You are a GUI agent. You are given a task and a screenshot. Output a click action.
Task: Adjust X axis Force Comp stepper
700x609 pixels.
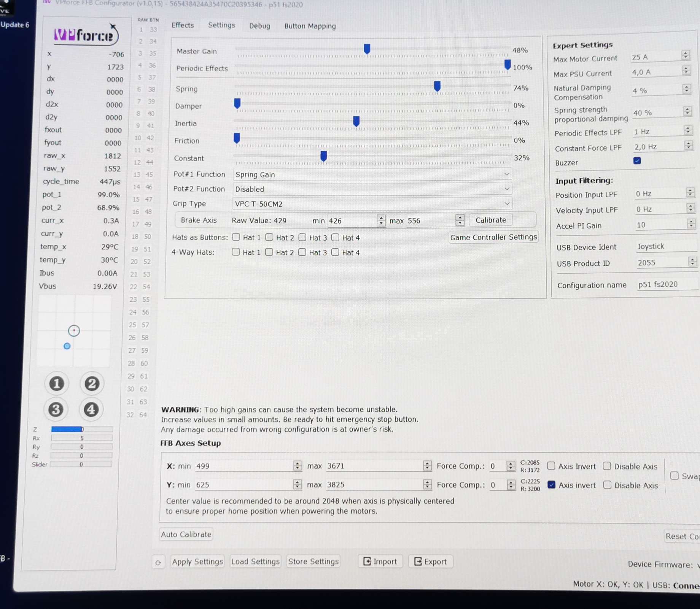[x=511, y=466]
